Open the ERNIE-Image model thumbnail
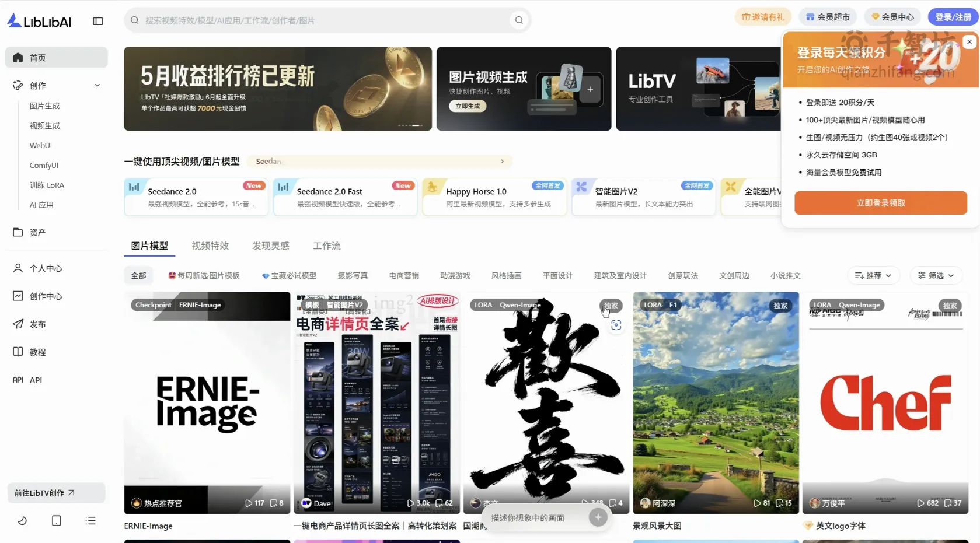980x543 pixels. pyautogui.click(x=207, y=403)
